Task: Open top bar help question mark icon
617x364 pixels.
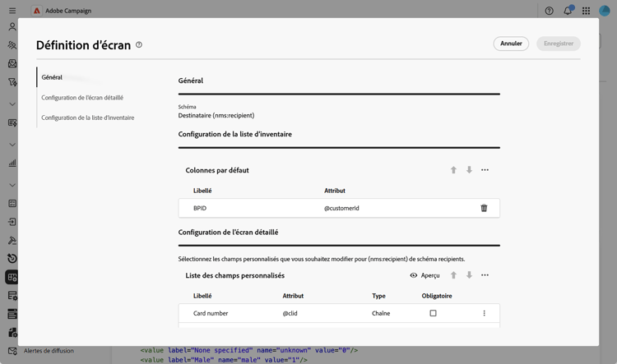Action: click(550, 11)
